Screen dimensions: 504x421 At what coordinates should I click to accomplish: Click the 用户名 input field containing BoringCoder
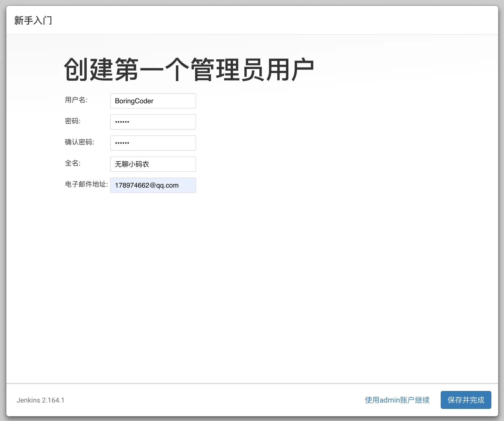[153, 101]
